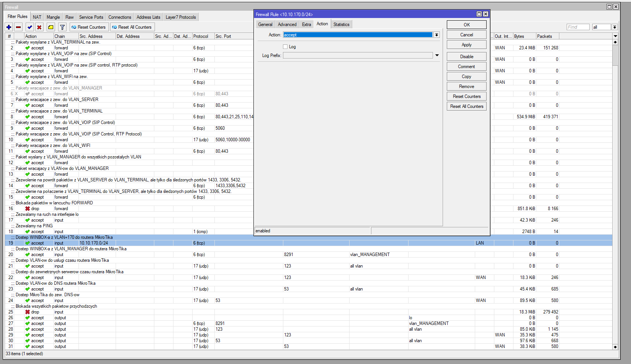This screenshot has width=631, height=364.
Task: Click the yellow Comment note icon
Action: (x=51, y=27)
